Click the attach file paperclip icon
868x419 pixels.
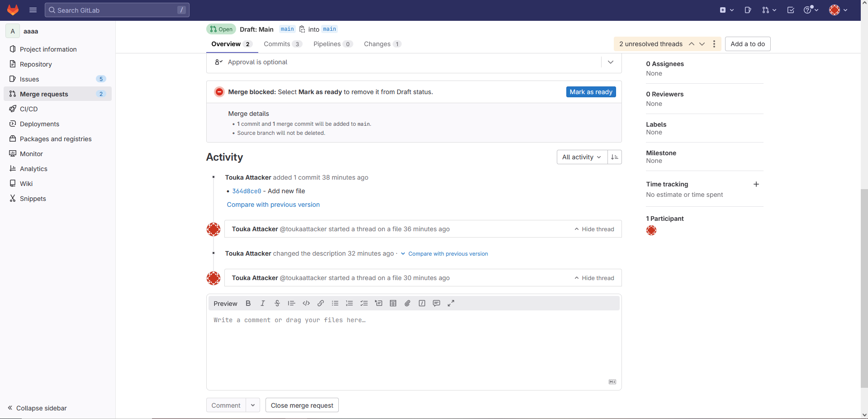408,303
